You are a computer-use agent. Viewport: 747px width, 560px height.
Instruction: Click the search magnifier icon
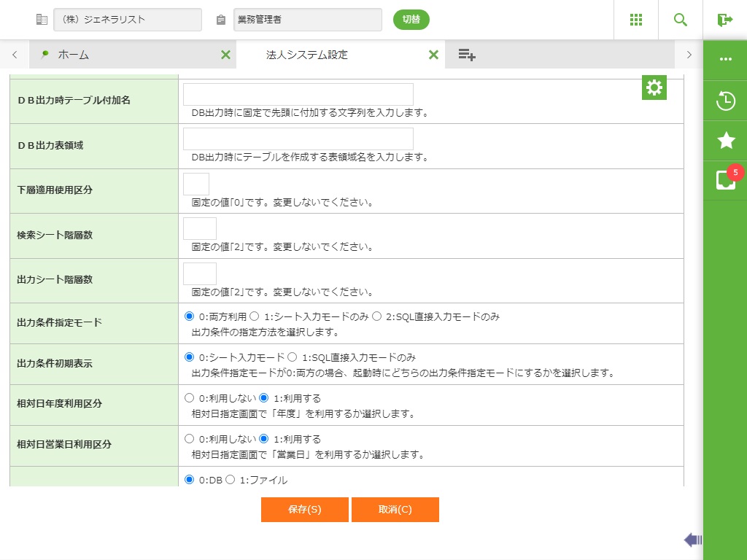[x=681, y=20]
